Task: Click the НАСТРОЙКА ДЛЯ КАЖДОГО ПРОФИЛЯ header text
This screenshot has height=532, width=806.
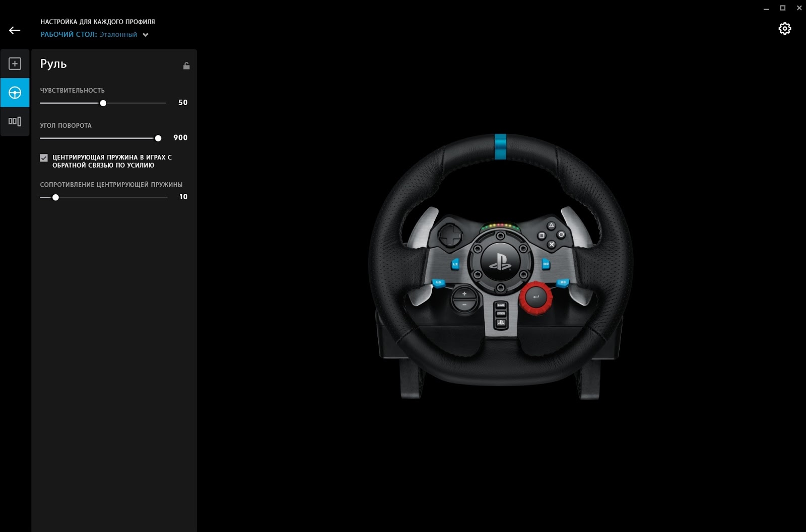Action: tap(98, 22)
